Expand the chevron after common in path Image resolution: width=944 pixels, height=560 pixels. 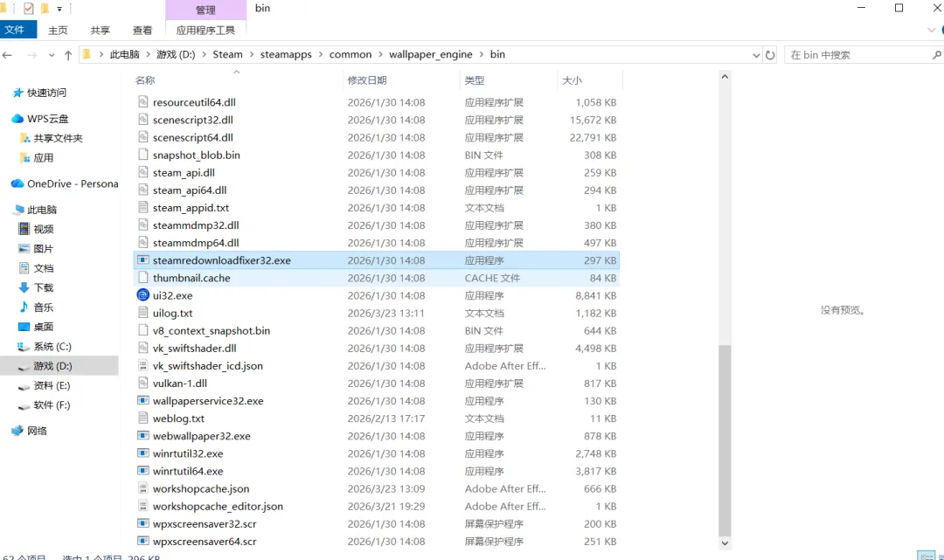[380, 54]
